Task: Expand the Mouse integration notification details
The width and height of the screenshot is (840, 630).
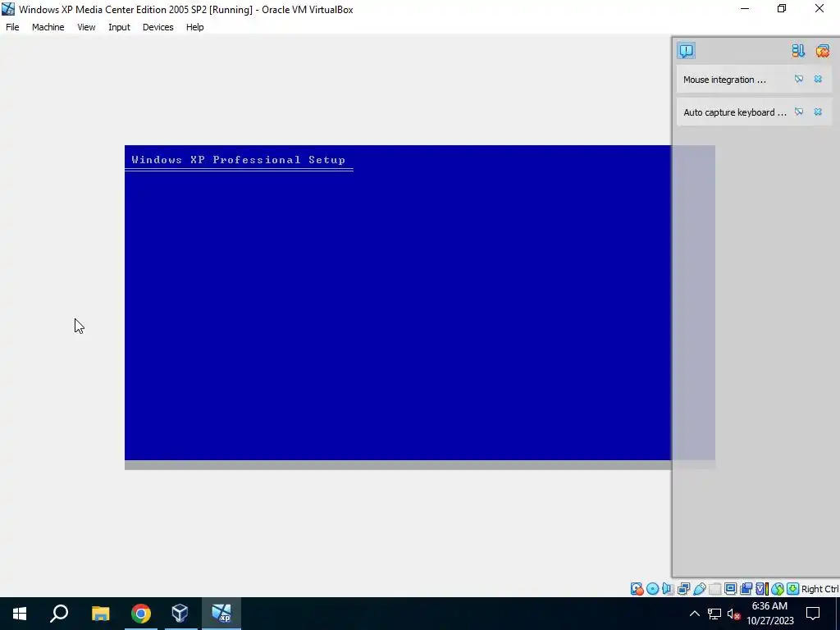Action: point(799,80)
